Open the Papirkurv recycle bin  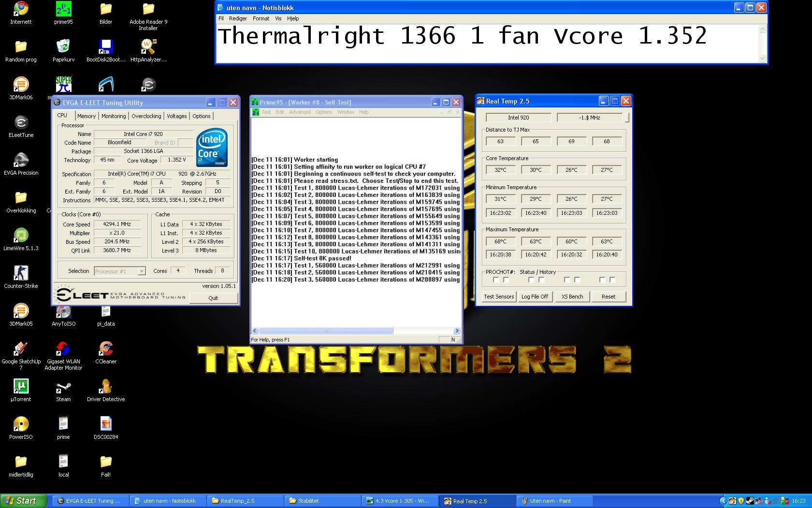(x=63, y=51)
